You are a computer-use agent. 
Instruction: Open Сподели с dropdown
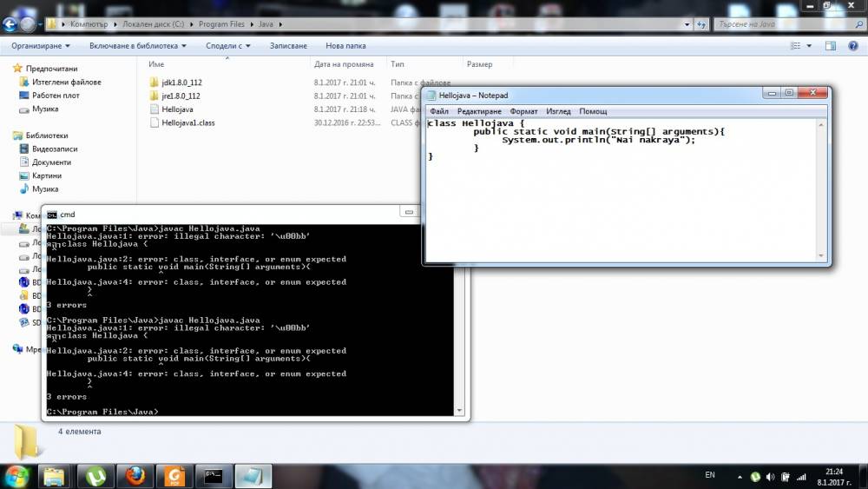(228, 46)
